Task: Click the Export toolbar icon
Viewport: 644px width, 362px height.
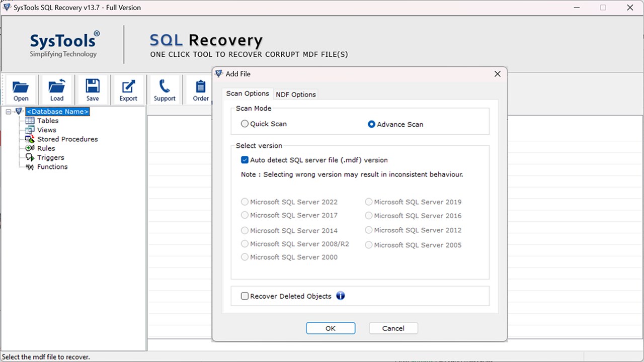Action: [x=128, y=86]
